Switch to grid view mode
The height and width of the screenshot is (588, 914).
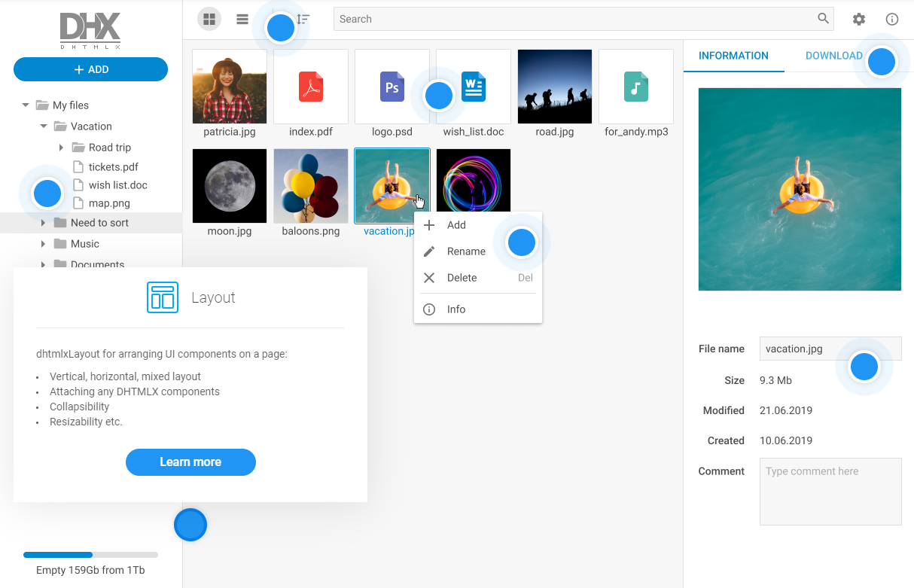point(209,20)
